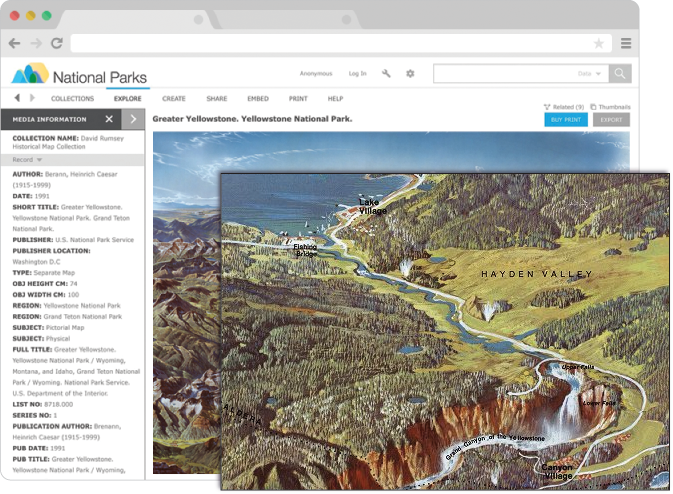Click Series No: 1 entry
673x494 pixels.
pos(34,415)
